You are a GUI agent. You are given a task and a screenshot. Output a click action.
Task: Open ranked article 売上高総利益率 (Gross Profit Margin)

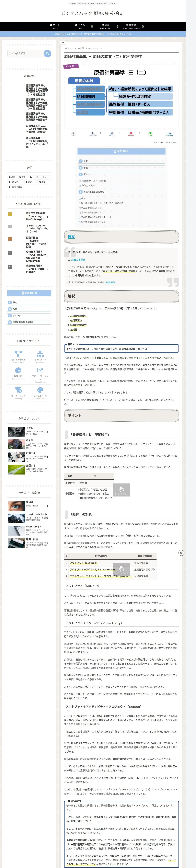coord(29,269)
